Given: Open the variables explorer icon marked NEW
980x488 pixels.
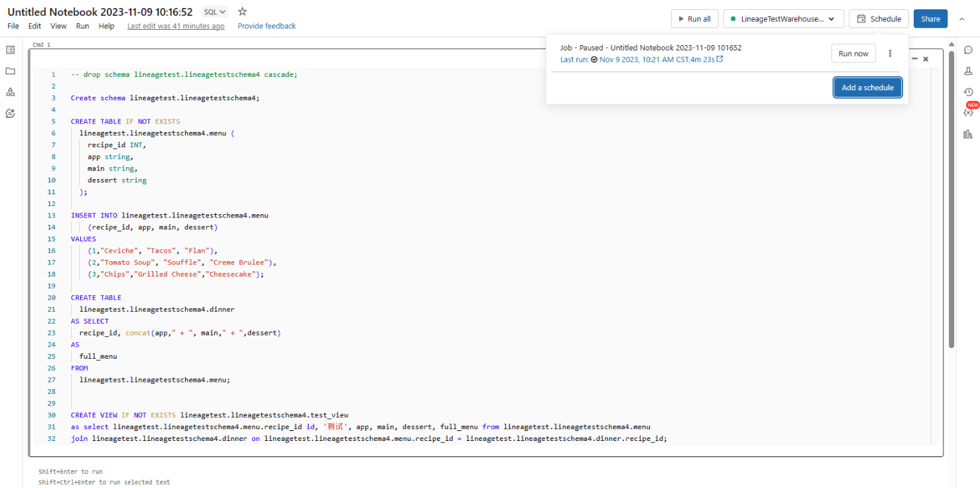Looking at the screenshot, I should coord(968,113).
